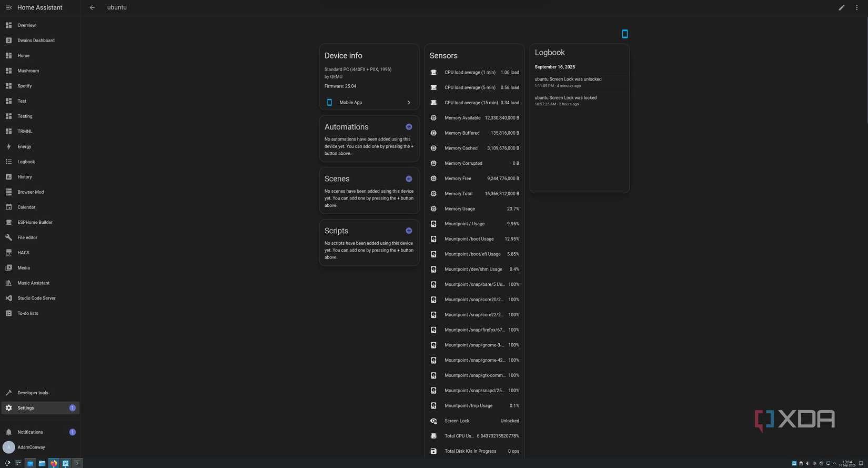Open Memory Buffered sensor row
The image size is (868, 468).
pos(475,133)
